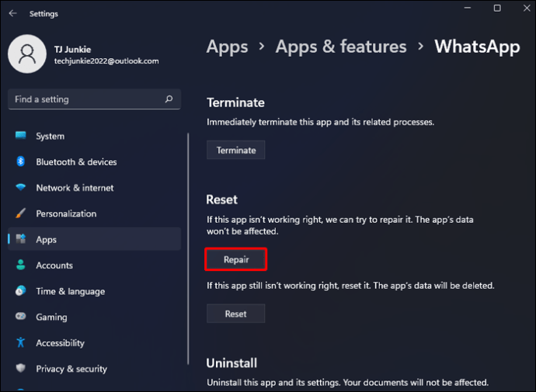Click the sidebar vertical scrollbar
Screen dimensions: 536x392
coord(188,248)
